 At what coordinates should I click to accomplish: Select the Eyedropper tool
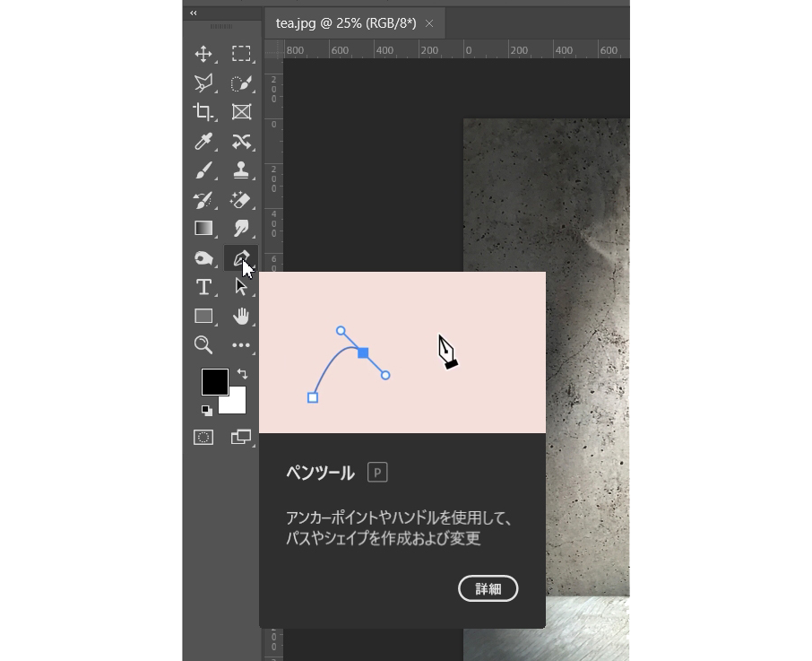click(x=203, y=142)
